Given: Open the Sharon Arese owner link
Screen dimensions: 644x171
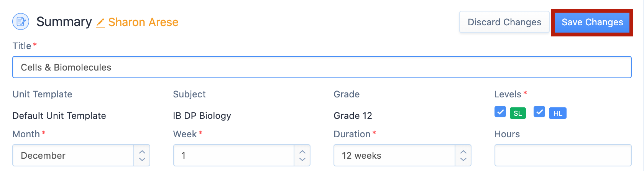Looking at the screenshot, I should (143, 22).
